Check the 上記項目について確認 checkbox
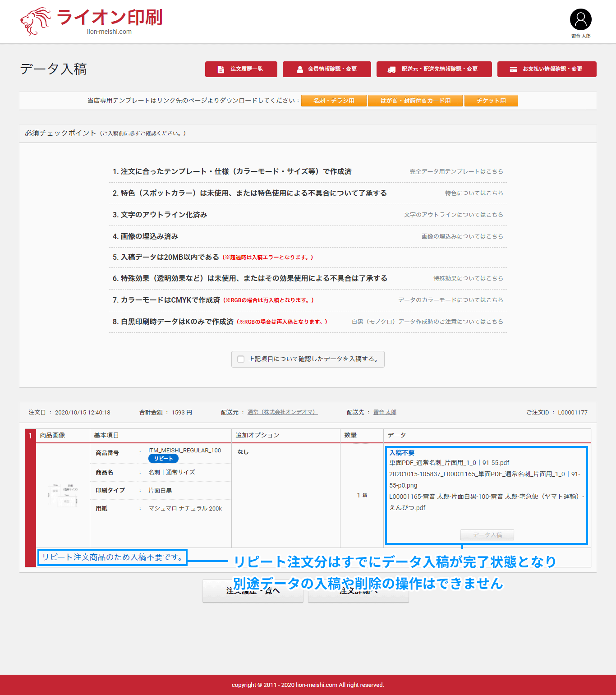Screen dimensions: 616x695 pyautogui.click(x=241, y=359)
